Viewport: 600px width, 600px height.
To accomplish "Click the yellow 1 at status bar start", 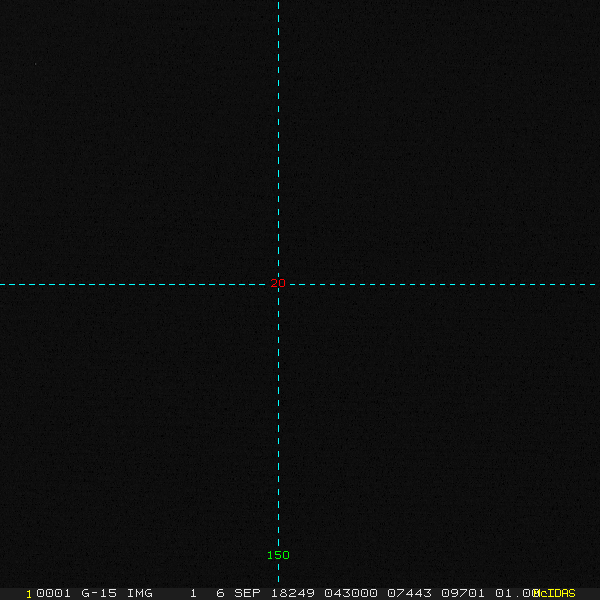I will pyautogui.click(x=29, y=593).
